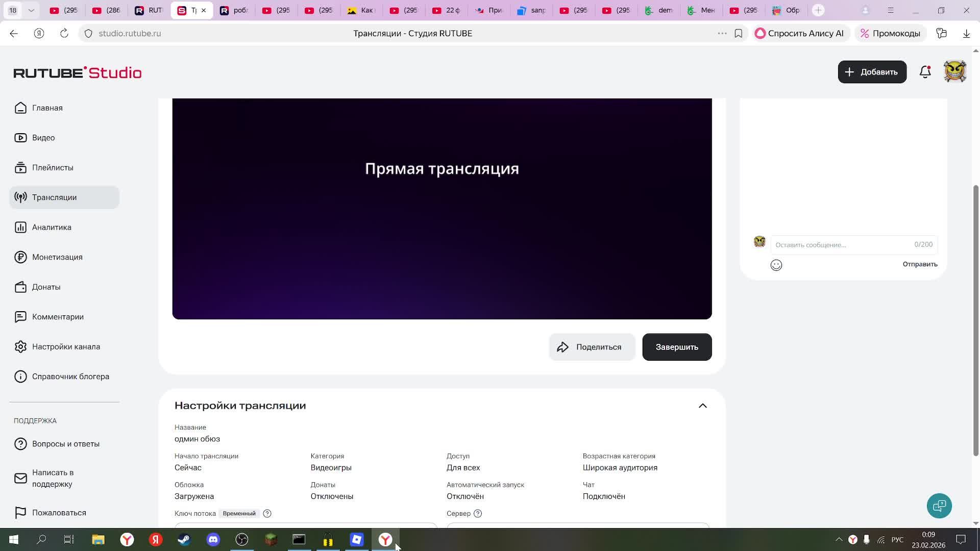Viewport: 980px width, 551px height.
Task: Collapse the Настройки трансляции section
Action: pyautogui.click(x=702, y=406)
